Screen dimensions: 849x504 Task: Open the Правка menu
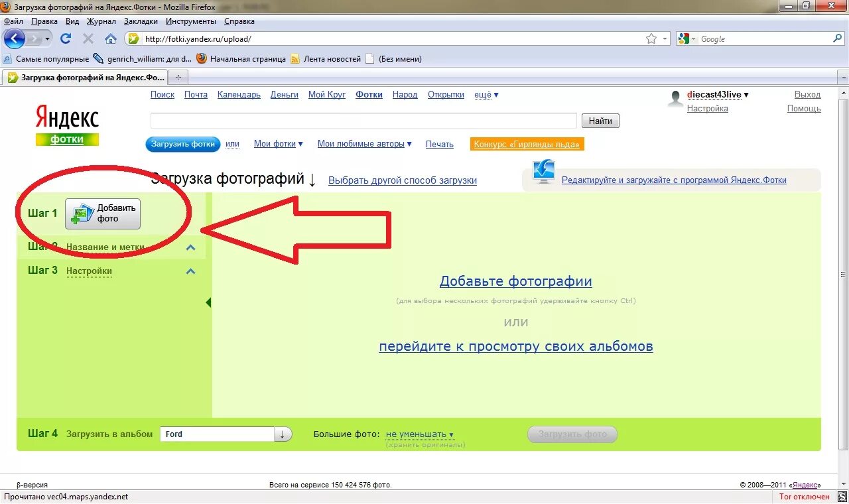(44, 21)
